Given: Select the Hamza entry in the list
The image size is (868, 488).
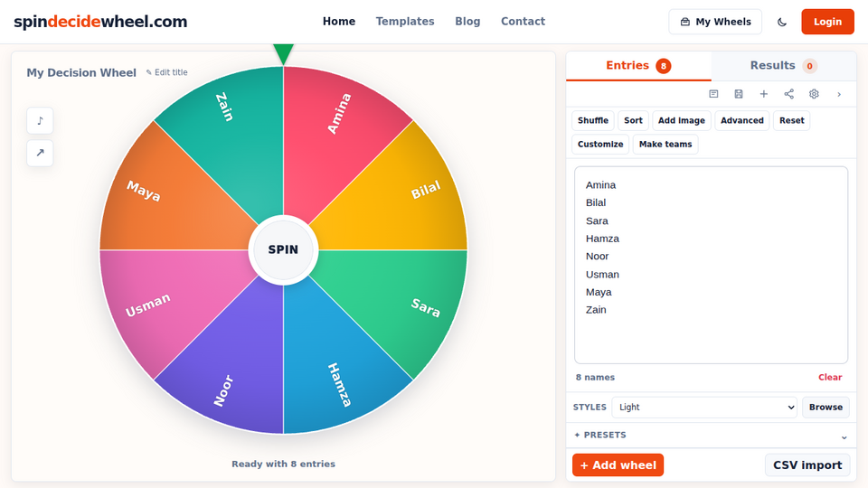Looking at the screenshot, I should point(602,239).
